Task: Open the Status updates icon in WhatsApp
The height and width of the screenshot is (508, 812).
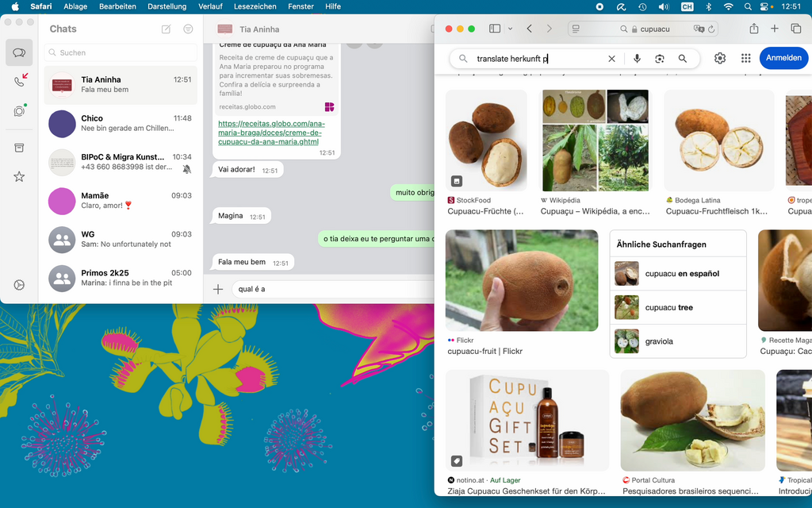Action: [20, 111]
